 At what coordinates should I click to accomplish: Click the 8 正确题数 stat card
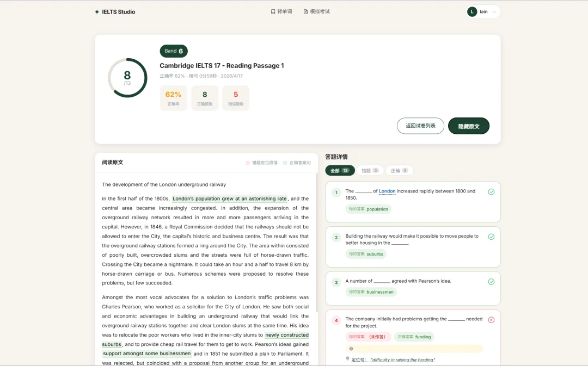(x=205, y=98)
